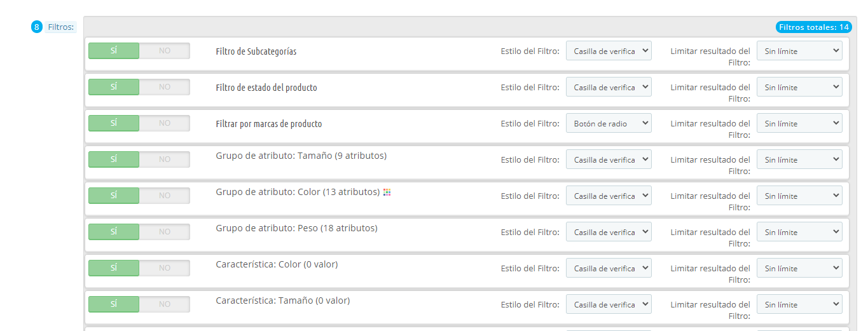Disable the Filtro de estado del producto filter
Viewport: 868px width, 331px height.
pyautogui.click(x=165, y=87)
